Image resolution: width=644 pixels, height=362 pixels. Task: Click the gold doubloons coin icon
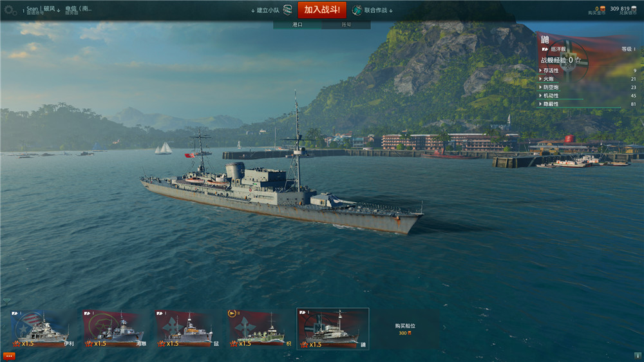603,8
